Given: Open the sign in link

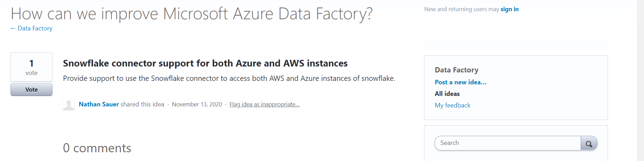Looking at the screenshot, I should 509,9.
